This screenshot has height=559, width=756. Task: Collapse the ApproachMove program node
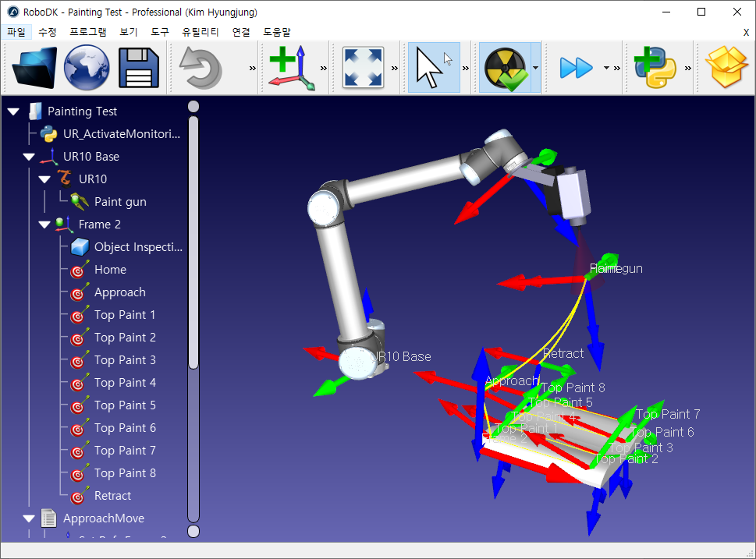point(29,518)
